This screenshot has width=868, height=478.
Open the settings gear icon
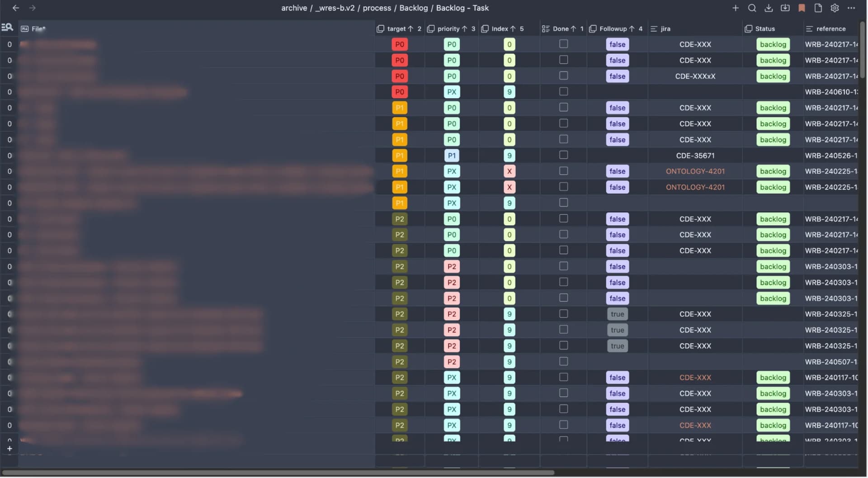[835, 8]
